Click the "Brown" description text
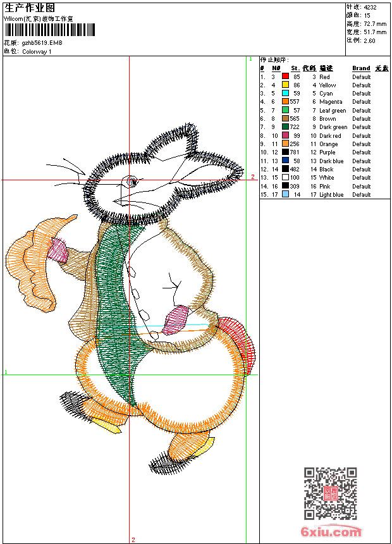 pos(328,119)
